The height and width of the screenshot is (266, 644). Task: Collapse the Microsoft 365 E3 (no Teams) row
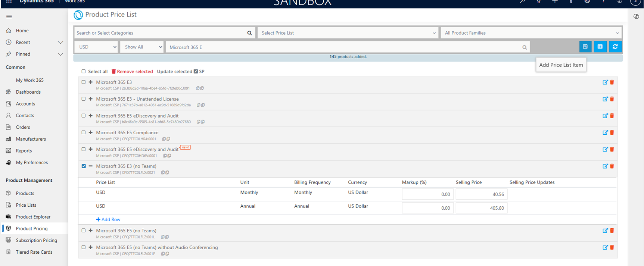click(x=90, y=166)
